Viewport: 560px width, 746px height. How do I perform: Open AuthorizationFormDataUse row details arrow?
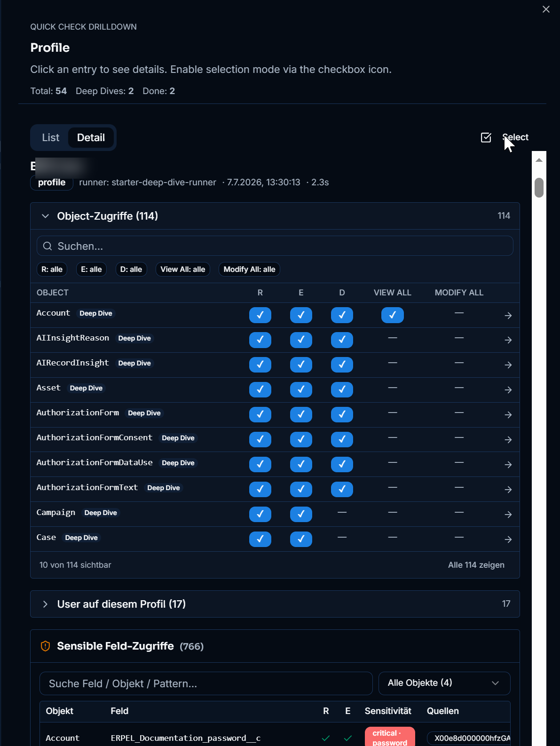(508, 465)
